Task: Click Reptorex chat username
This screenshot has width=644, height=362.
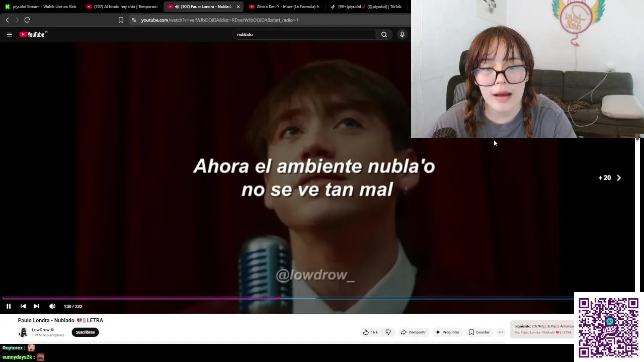Action: click(x=12, y=348)
